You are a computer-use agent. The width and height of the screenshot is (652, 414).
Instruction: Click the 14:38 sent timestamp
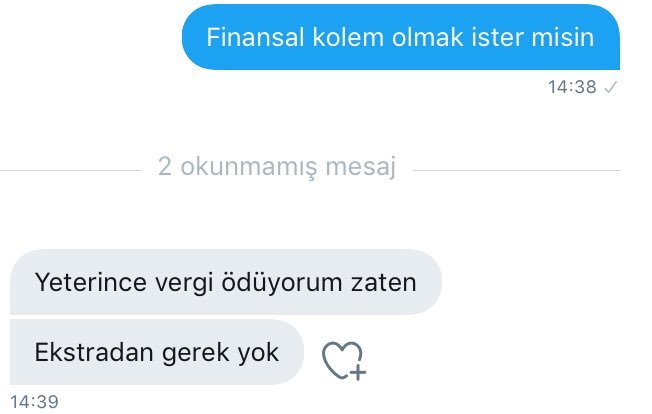(x=572, y=87)
